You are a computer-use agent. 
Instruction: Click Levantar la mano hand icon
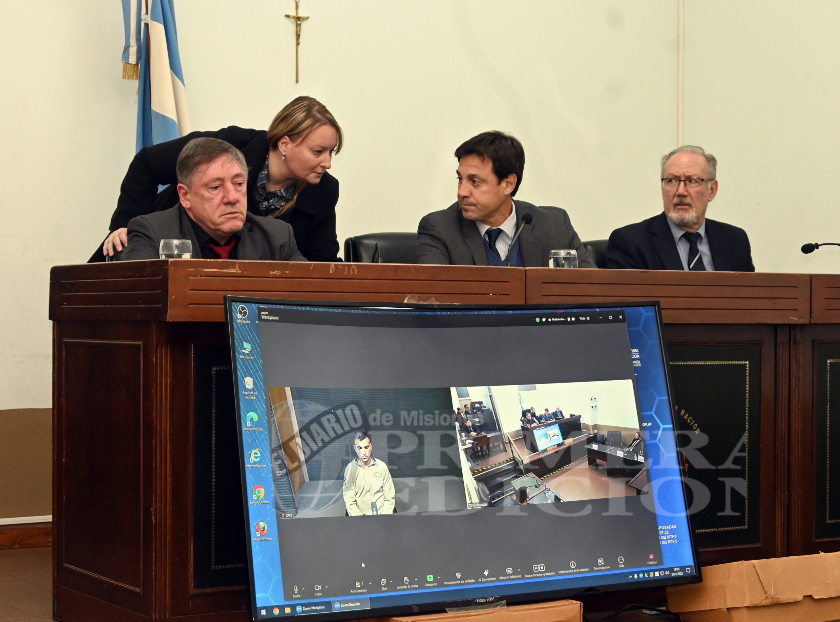407,580
